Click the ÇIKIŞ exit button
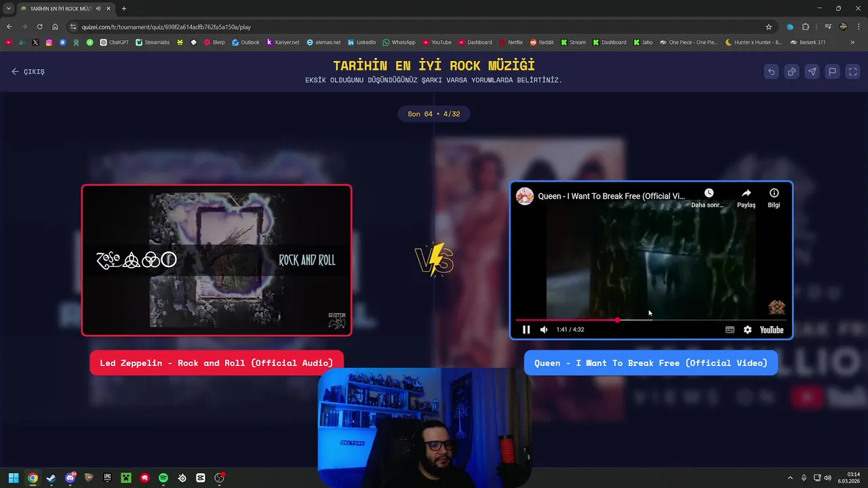This screenshot has height=488, width=868. [28, 71]
